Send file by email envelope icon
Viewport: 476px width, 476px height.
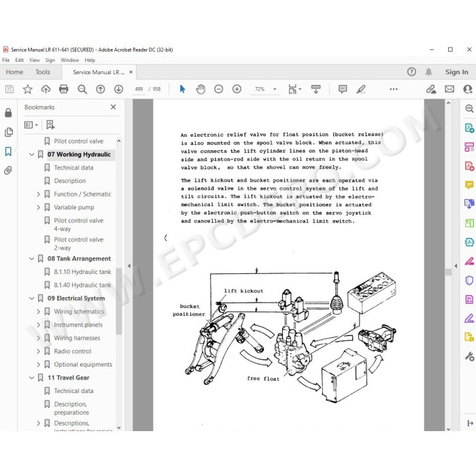coord(449,89)
